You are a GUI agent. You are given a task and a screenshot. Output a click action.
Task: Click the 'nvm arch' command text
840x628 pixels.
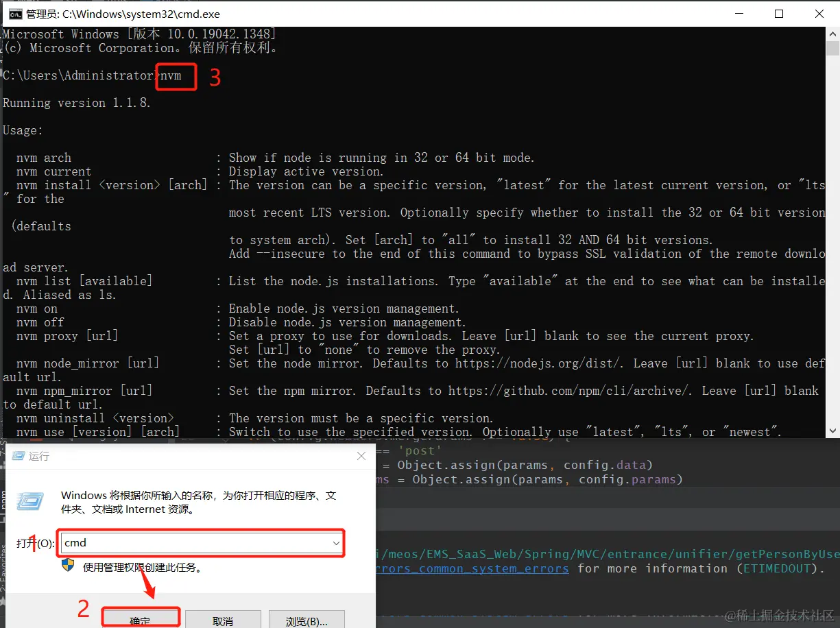pos(44,158)
